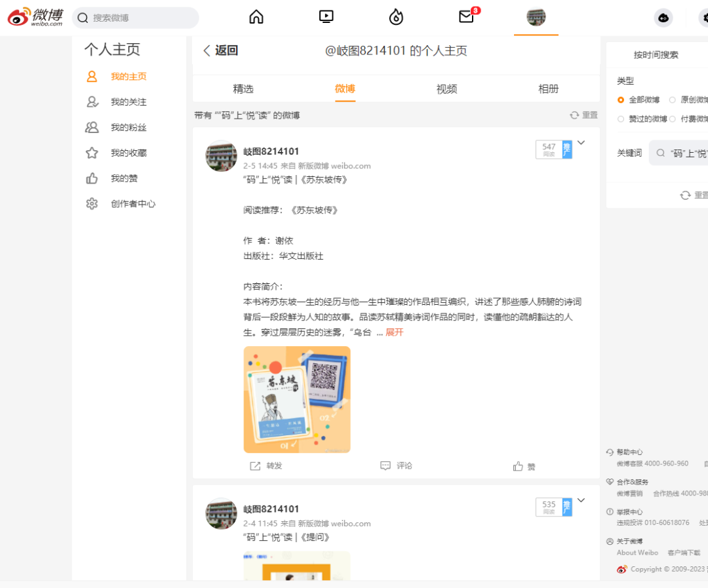Open 我的主页 in sidebar
This screenshot has height=588, width=708.
click(x=128, y=76)
